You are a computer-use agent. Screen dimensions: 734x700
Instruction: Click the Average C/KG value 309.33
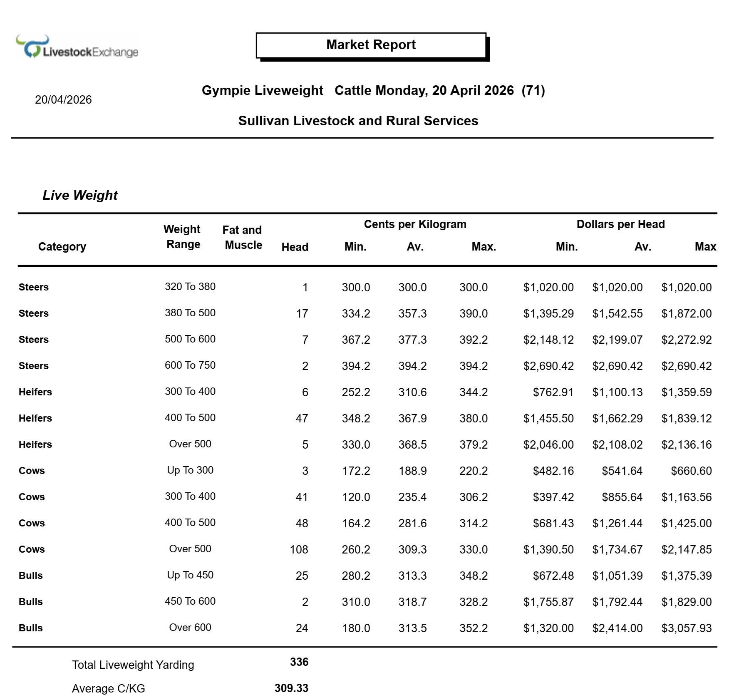tap(291, 688)
